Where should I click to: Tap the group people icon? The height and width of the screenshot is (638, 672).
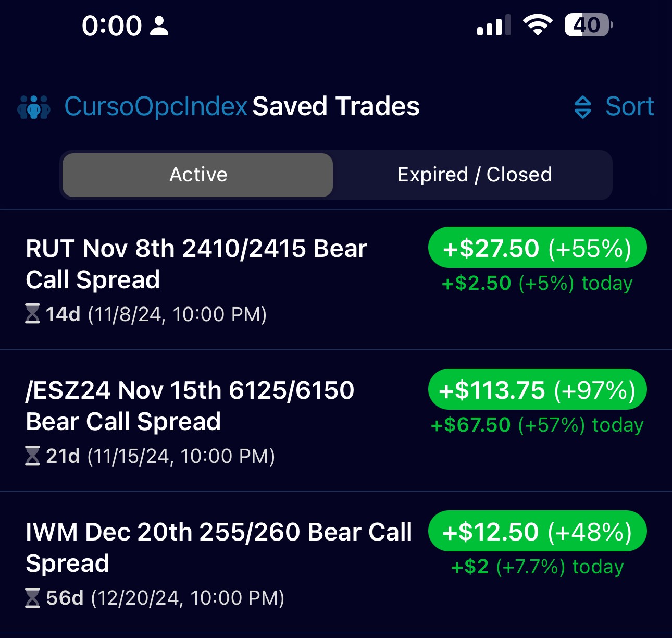pyautogui.click(x=34, y=107)
